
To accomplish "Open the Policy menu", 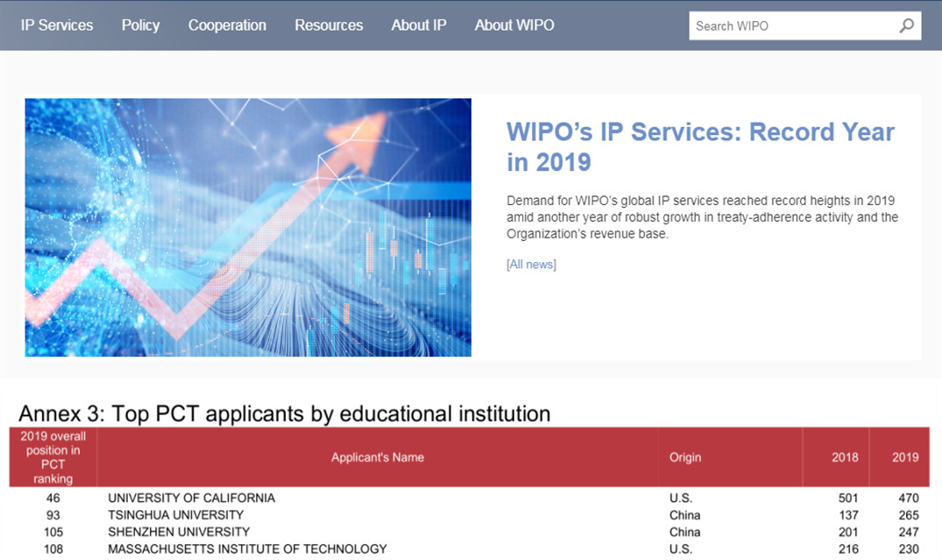I will coord(140,25).
